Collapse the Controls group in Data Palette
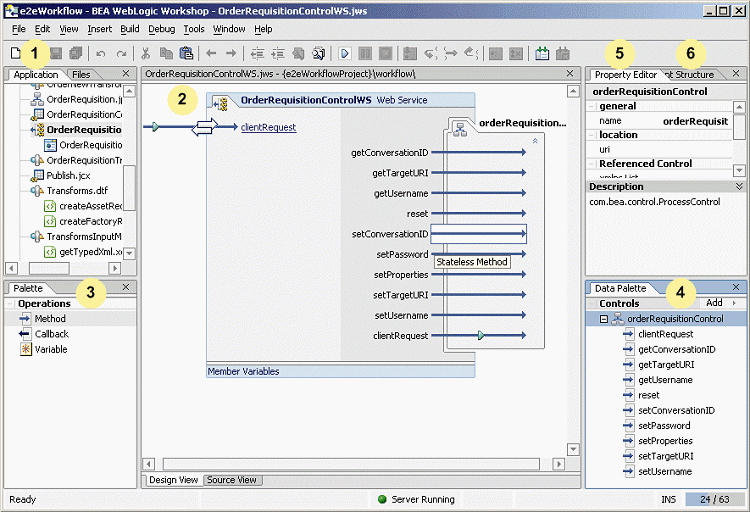The width and height of the screenshot is (750, 512). (592, 303)
